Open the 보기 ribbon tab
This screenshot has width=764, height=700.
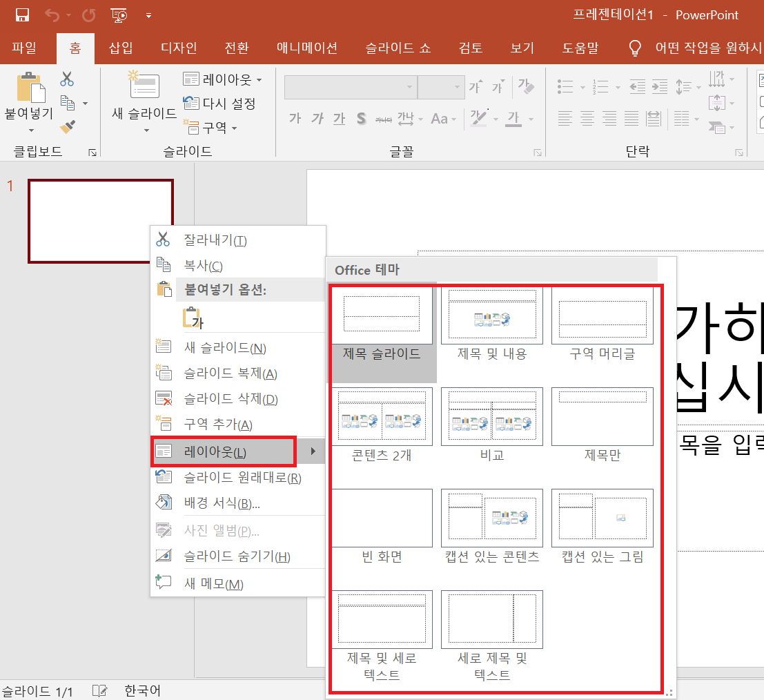522,48
